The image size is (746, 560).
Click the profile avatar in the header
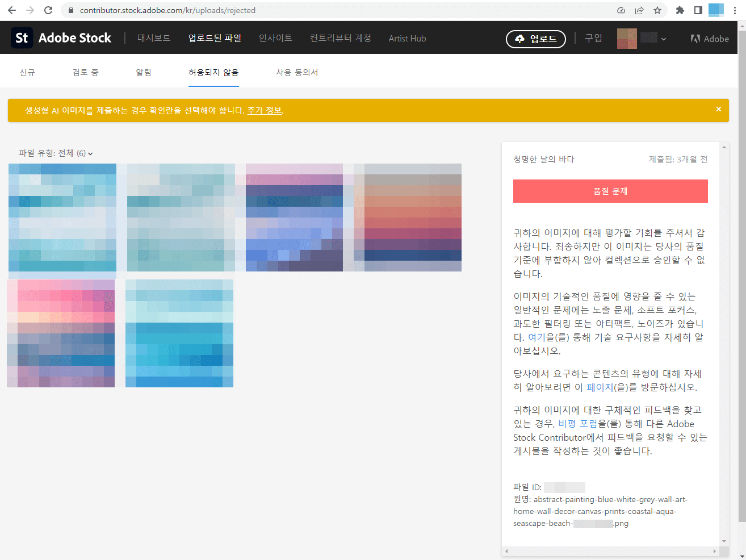point(627,39)
